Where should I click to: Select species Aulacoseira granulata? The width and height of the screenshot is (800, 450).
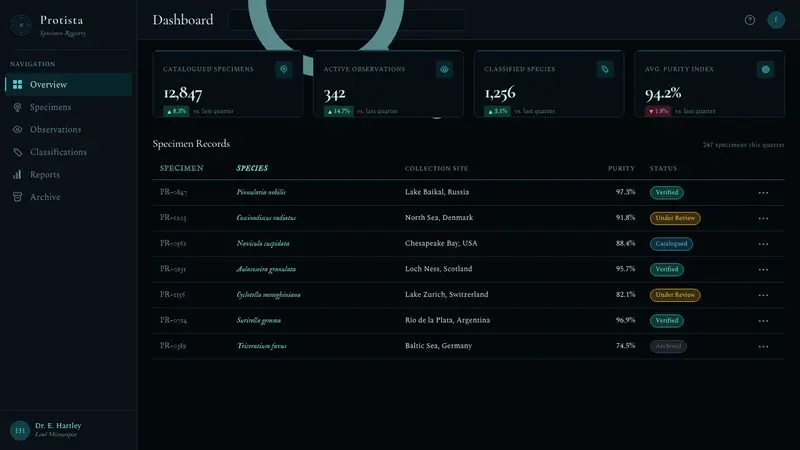point(266,269)
